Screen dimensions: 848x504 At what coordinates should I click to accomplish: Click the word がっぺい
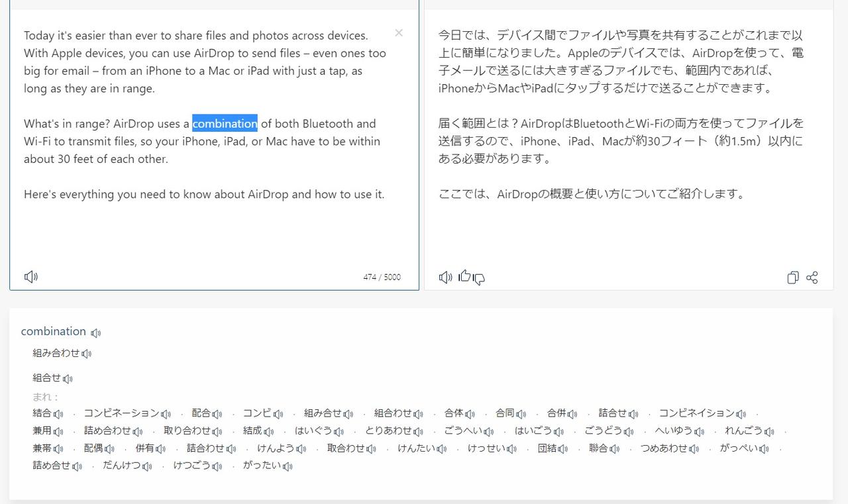click(x=739, y=448)
